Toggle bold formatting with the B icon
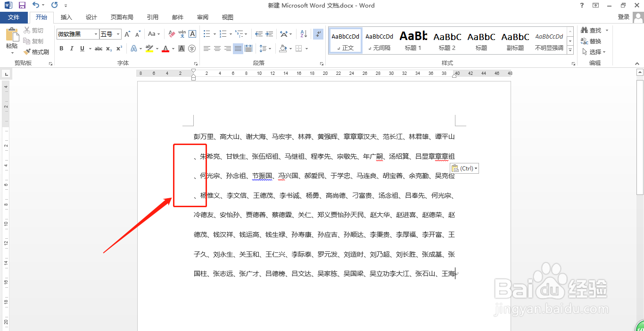The width and height of the screenshot is (644, 331). coord(61,48)
